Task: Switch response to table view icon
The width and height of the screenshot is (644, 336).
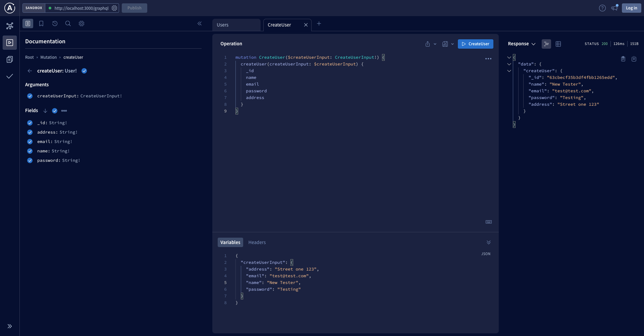Action: 558,44
